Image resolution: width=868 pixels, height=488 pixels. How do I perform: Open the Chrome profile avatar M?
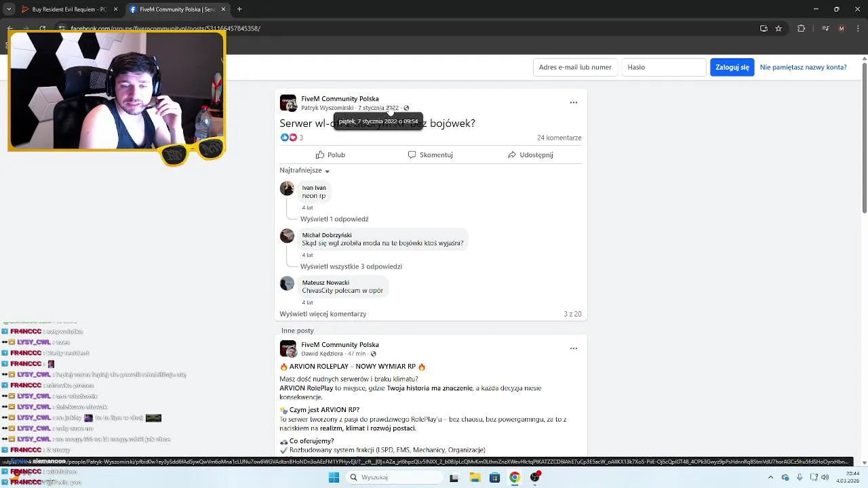(842, 28)
